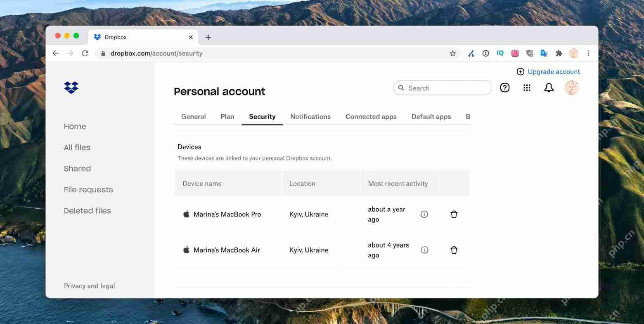Open the Notifications tab
Viewport: 644px width, 324px height.
point(310,117)
